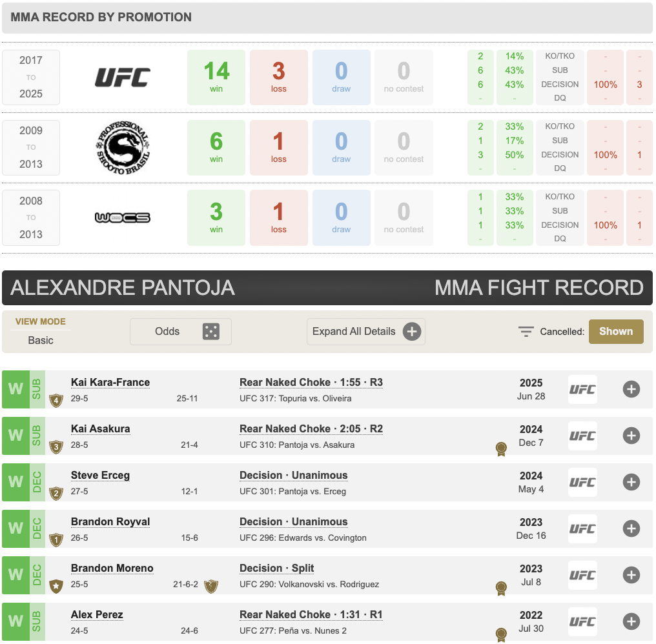
Task: Switch the view mode from Basic
Action: [x=41, y=340]
